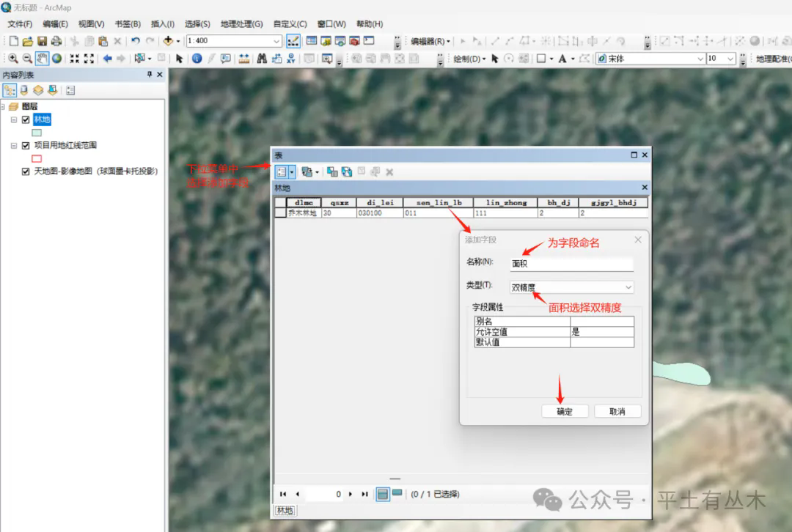Open the Measure ruler tool
The height and width of the screenshot is (532, 792).
[244, 59]
